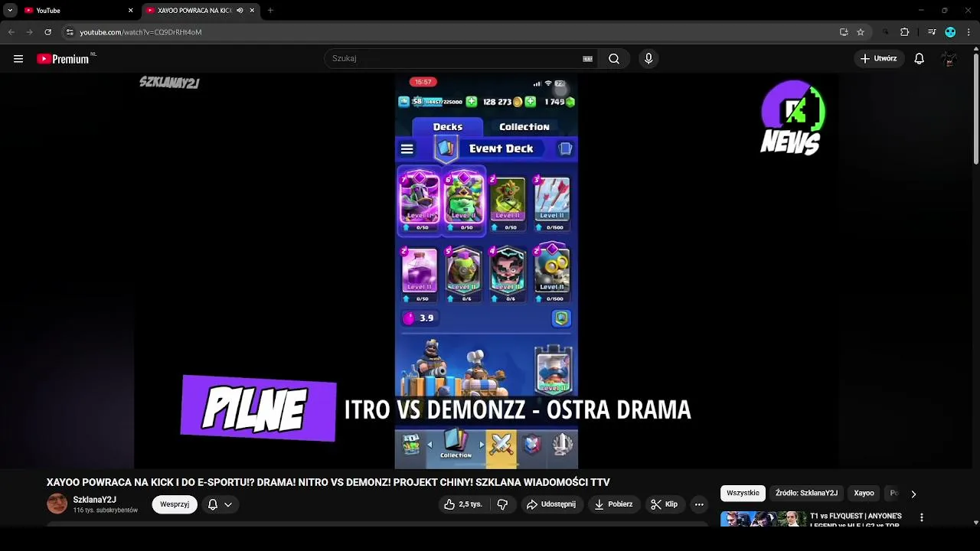Select the Wszystkie filter chip
980x551 pixels.
click(743, 494)
